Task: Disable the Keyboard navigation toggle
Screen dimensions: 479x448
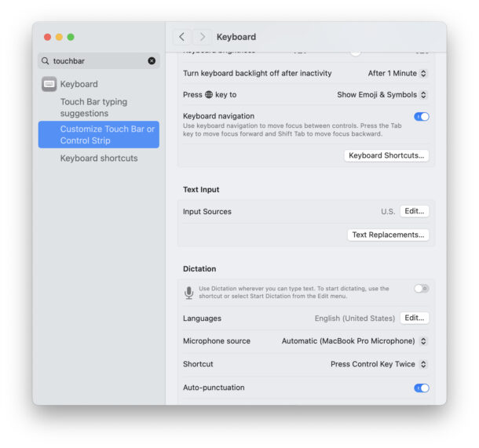Action: point(422,117)
